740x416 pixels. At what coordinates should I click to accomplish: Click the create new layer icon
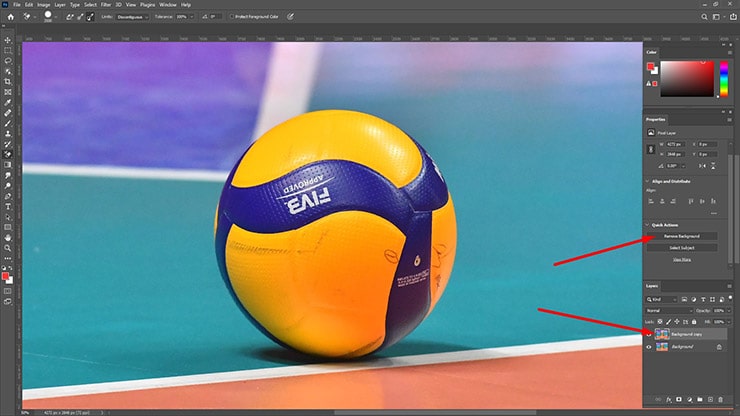pyautogui.click(x=709, y=399)
